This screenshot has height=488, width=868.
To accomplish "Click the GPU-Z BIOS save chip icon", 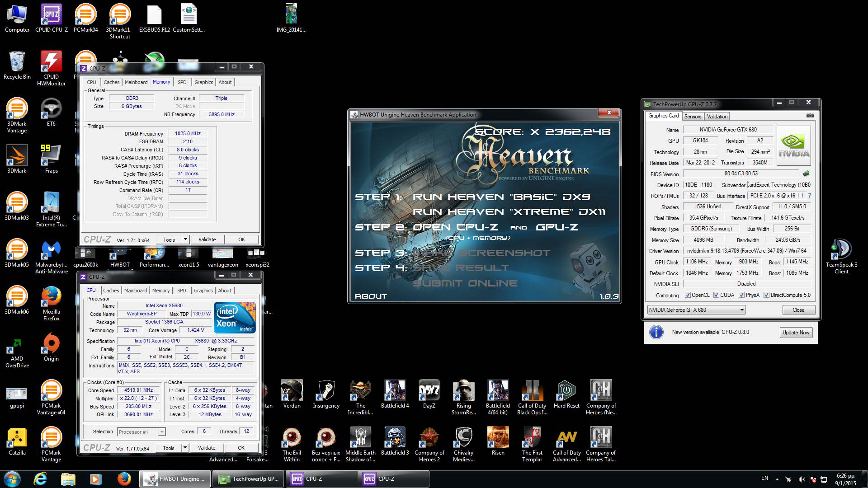I will (x=806, y=174).
